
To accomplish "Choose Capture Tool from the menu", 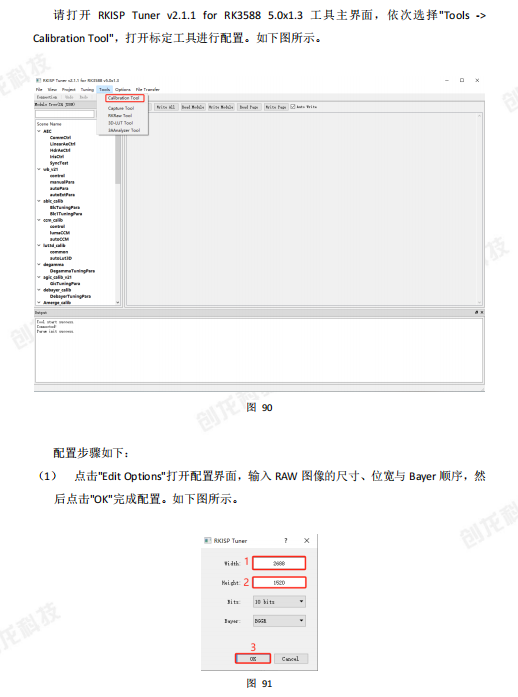I will [x=121, y=108].
